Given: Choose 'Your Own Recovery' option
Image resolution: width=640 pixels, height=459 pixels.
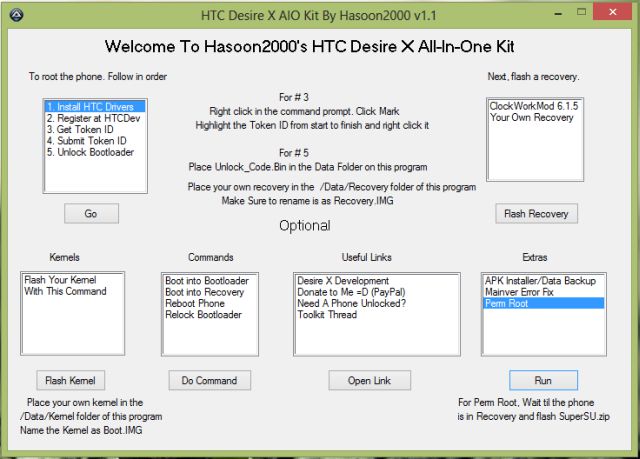Looking at the screenshot, I should tap(535, 118).
